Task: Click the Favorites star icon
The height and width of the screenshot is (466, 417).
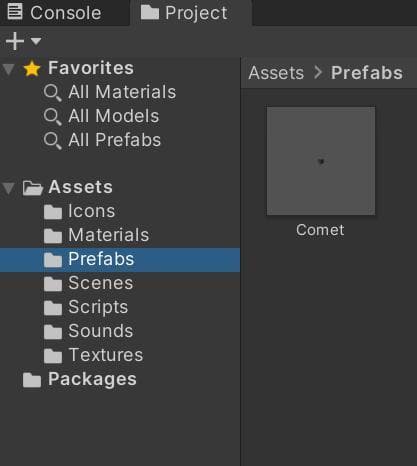Action: click(32, 68)
